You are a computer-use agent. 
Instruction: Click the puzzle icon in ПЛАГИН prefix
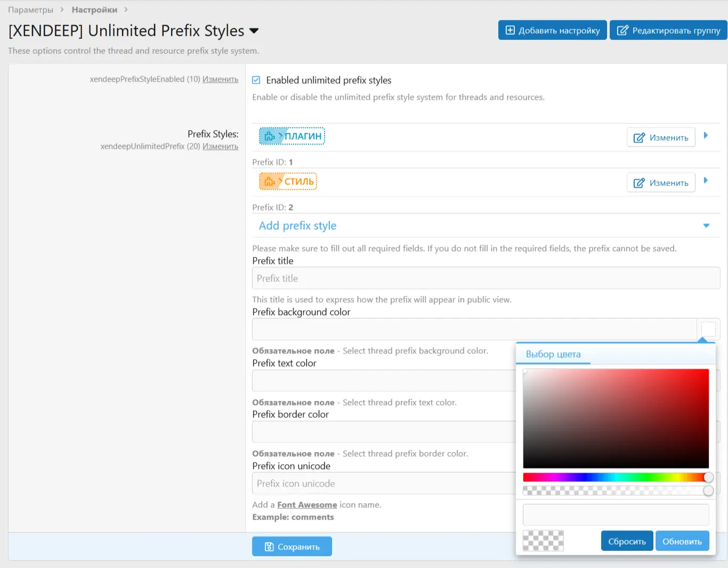click(270, 136)
